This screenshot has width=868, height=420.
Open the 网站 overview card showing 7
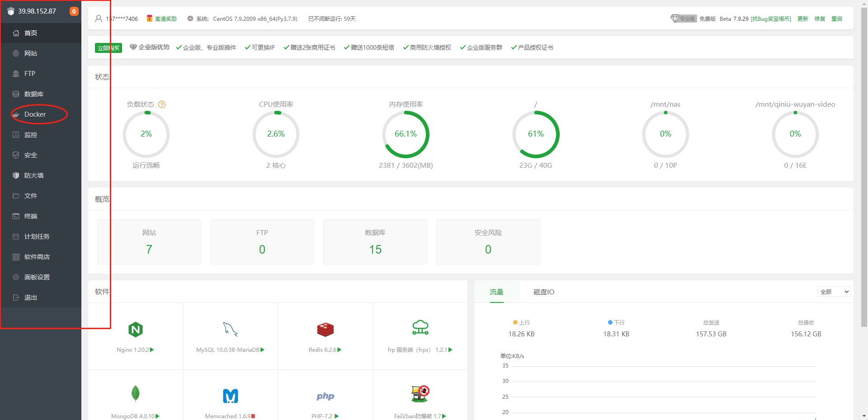(x=149, y=242)
